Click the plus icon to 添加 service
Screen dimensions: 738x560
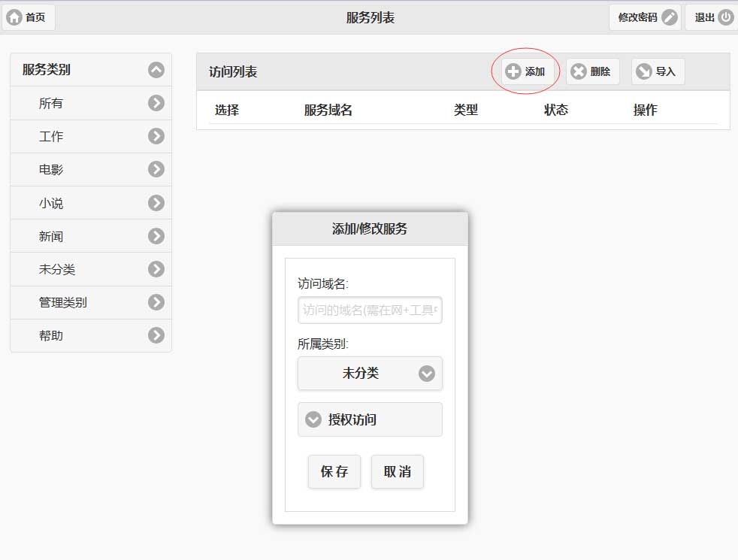[x=513, y=71]
